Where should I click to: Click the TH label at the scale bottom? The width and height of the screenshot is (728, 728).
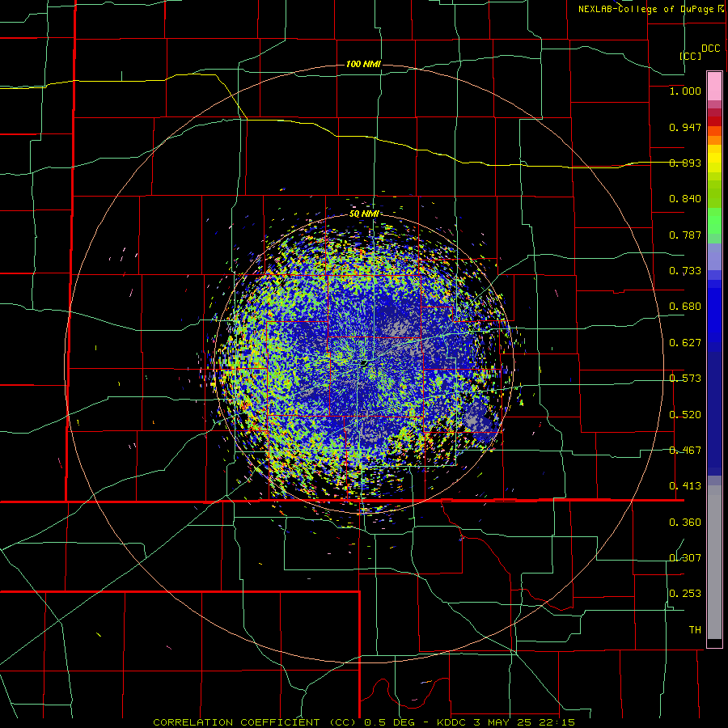[x=695, y=630]
